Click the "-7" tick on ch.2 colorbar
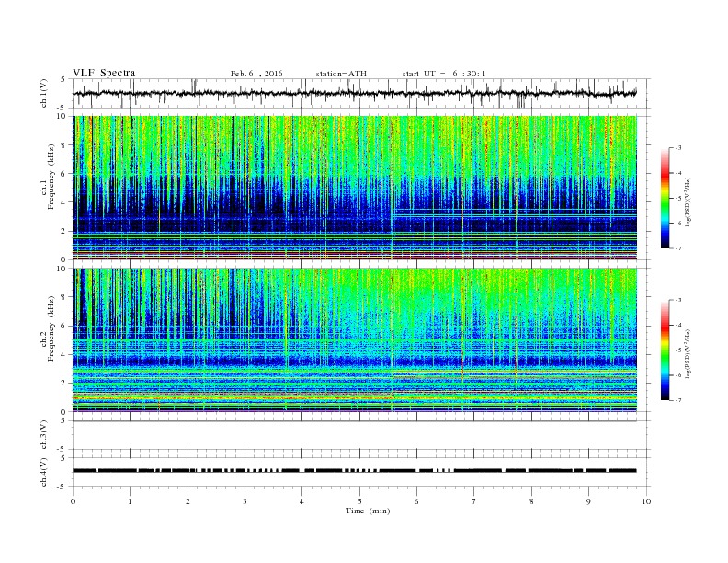 click(678, 400)
